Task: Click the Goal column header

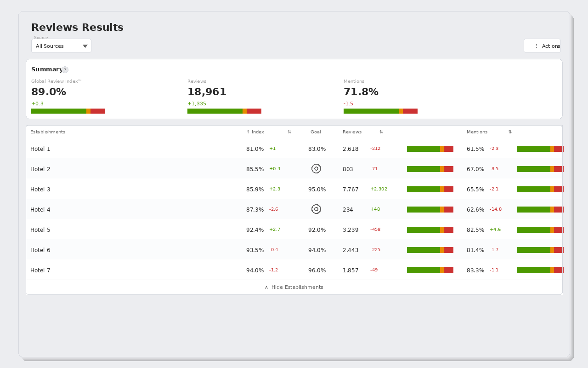Action: tap(316, 132)
